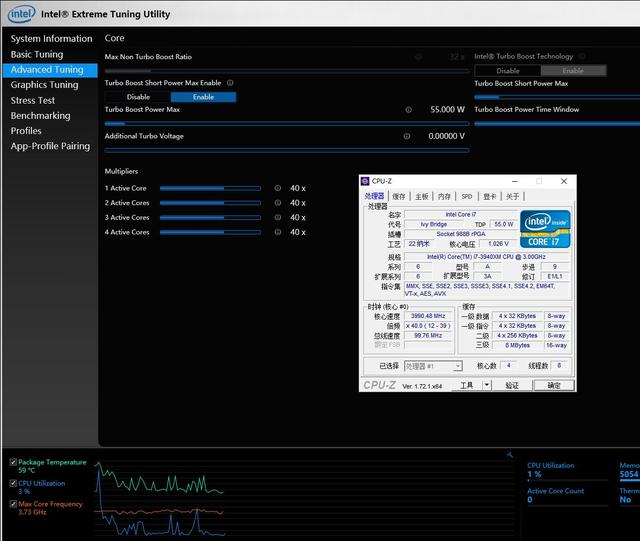Image resolution: width=640 pixels, height=541 pixels.
Task: Go to Basic Tuning
Action: click(x=37, y=54)
